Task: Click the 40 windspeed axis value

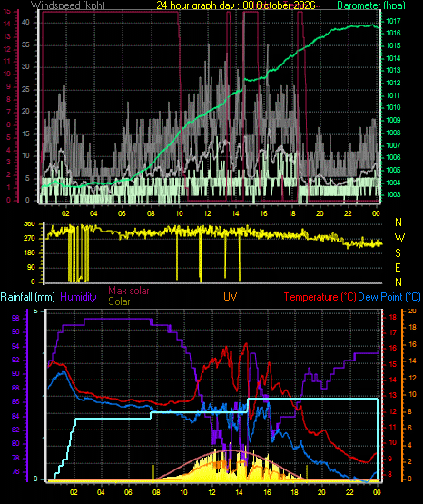Action: tap(25, 22)
